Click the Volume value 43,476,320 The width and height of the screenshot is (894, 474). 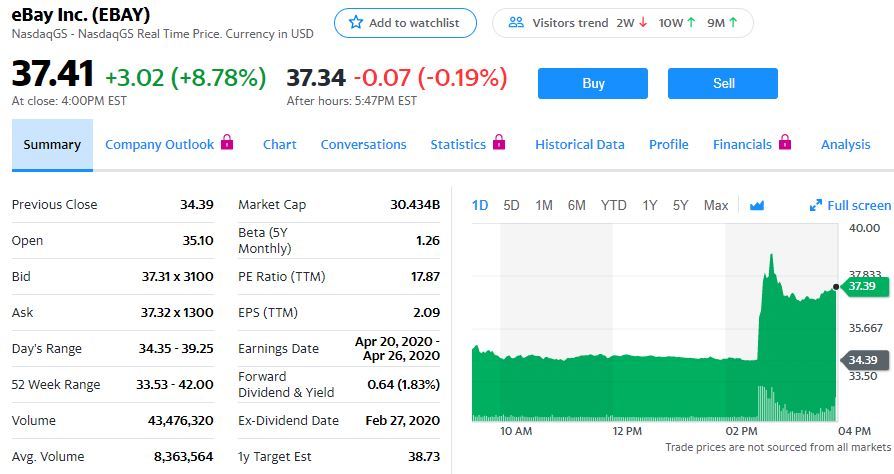181,420
